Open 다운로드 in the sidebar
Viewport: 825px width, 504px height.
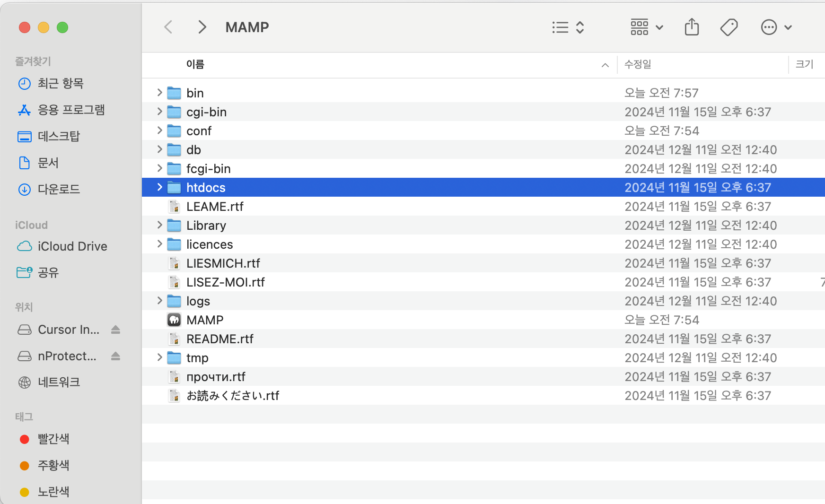pos(59,190)
